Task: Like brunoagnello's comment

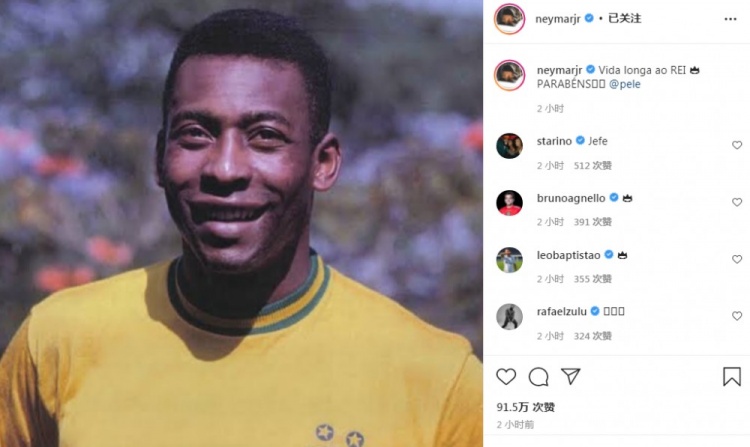Action: tap(737, 202)
